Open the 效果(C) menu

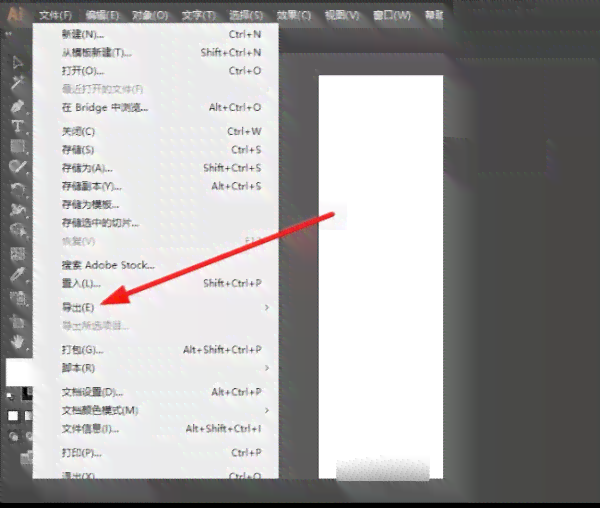pyautogui.click(x=294, y=15)
